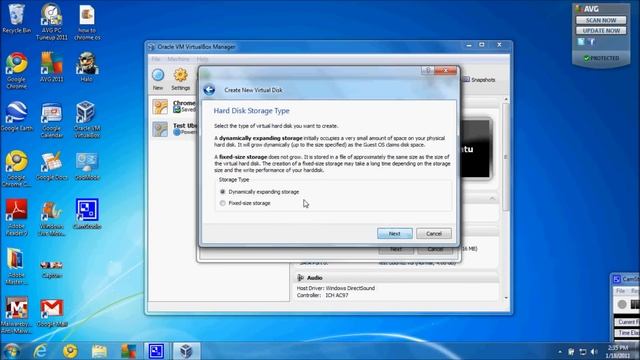Click the CamStudio taskbar button
This screenshot has height=360, width=640.
tap(156, 351)
